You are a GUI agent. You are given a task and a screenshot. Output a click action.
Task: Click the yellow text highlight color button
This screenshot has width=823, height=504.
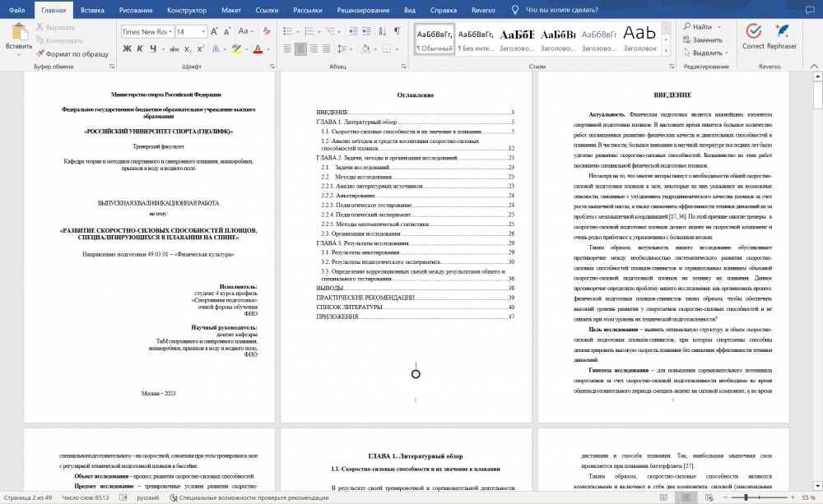pyautogui.click(x=237, y=49)
